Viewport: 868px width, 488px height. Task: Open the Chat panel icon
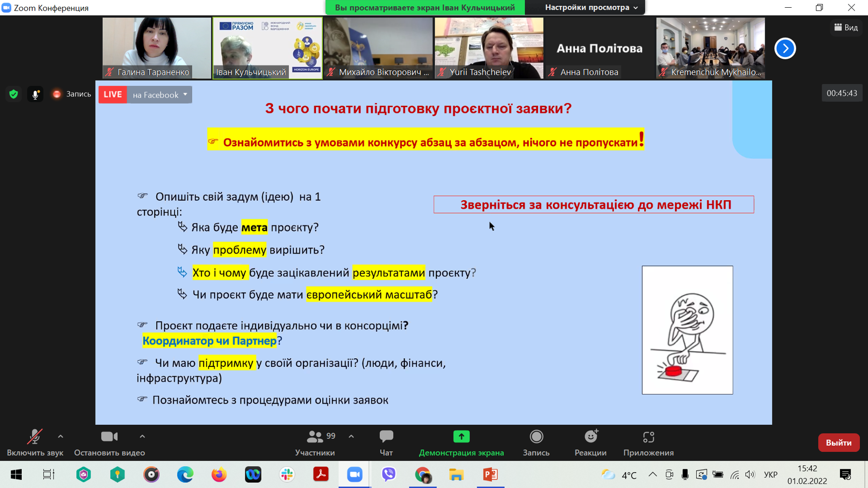pos(386,437)
